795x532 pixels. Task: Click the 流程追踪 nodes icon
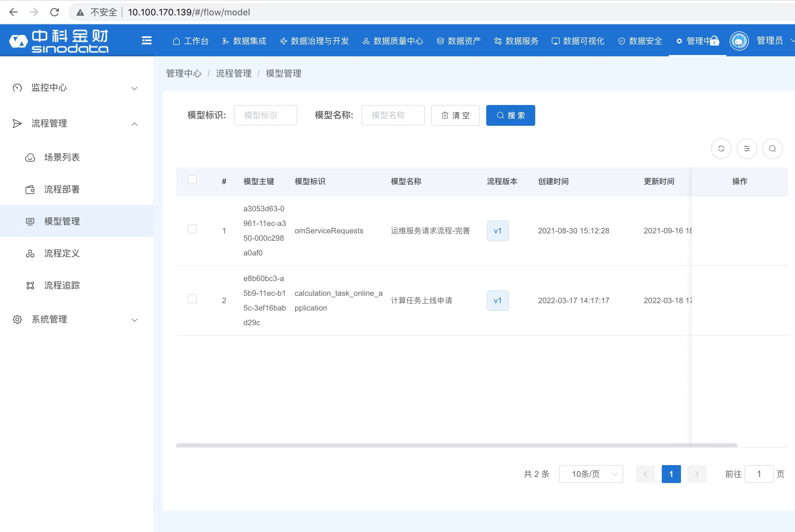pos(30,286)
